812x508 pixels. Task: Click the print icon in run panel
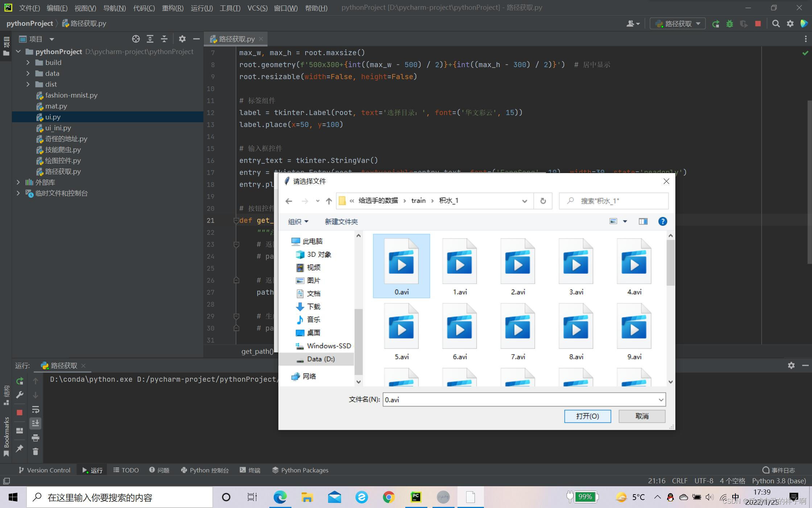35,438
